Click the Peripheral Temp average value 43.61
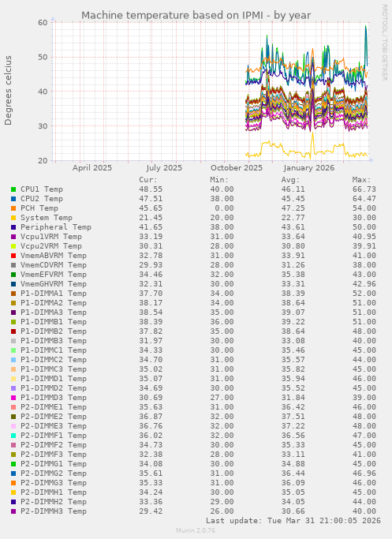 pyautogui.click(x=293, y=227)
